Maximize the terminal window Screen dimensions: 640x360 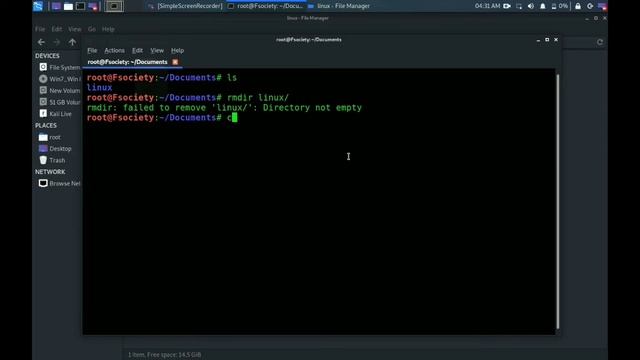[547, 40]
